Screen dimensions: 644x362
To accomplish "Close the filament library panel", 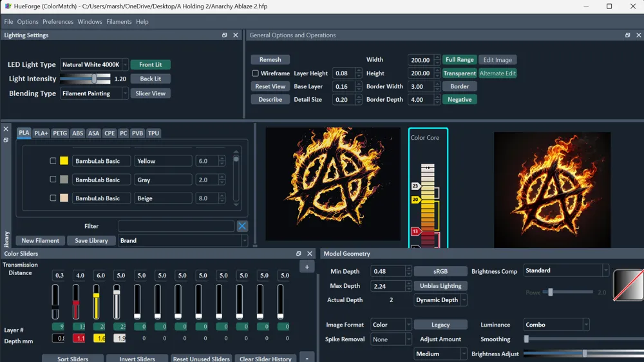I will pos(6,129).
